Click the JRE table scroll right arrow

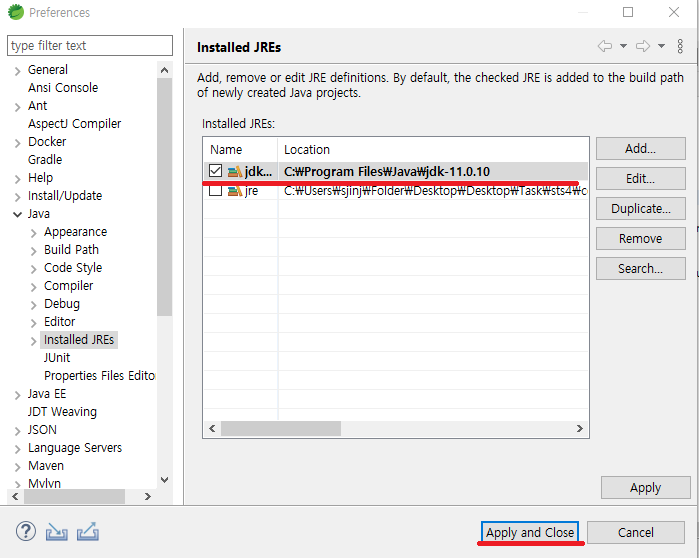click(x=580, y=429)
